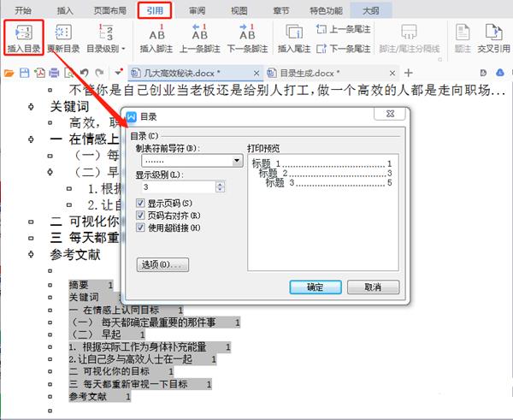Image resolution: width=513 pixels, height=420 pixels.
Task: Click TOC entry 一 在情感上认同目标
Action: click(x=126, y=310)
